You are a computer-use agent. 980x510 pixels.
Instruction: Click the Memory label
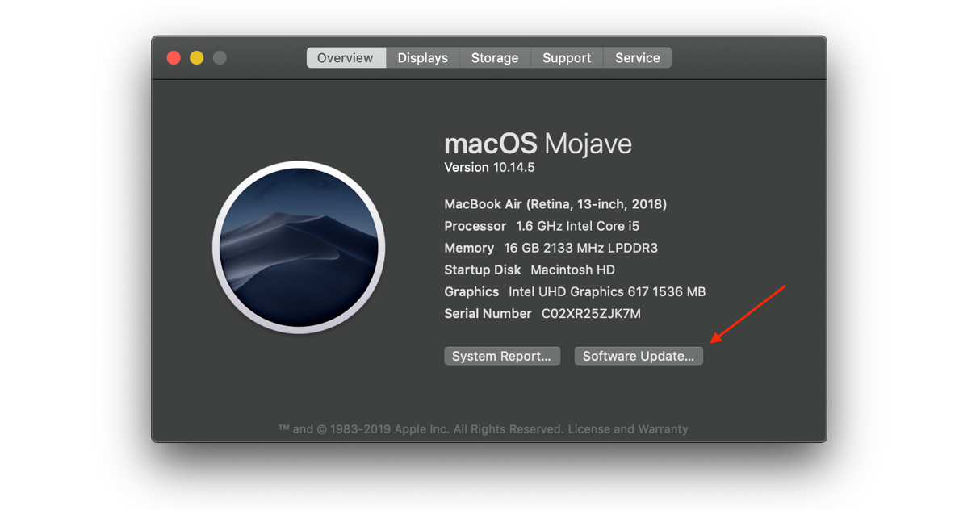pos(469,248)
